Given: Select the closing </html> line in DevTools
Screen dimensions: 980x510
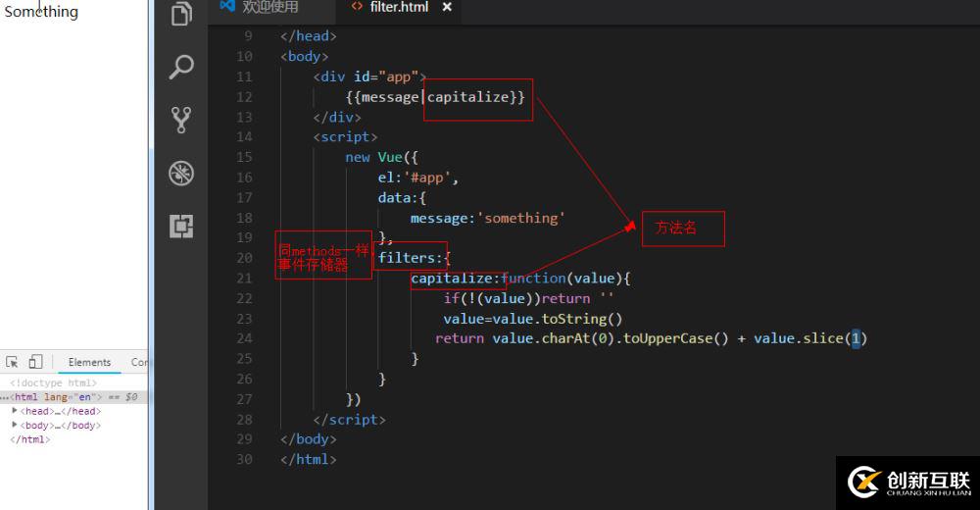Looking at the screenshot, I should click(30, 439).
